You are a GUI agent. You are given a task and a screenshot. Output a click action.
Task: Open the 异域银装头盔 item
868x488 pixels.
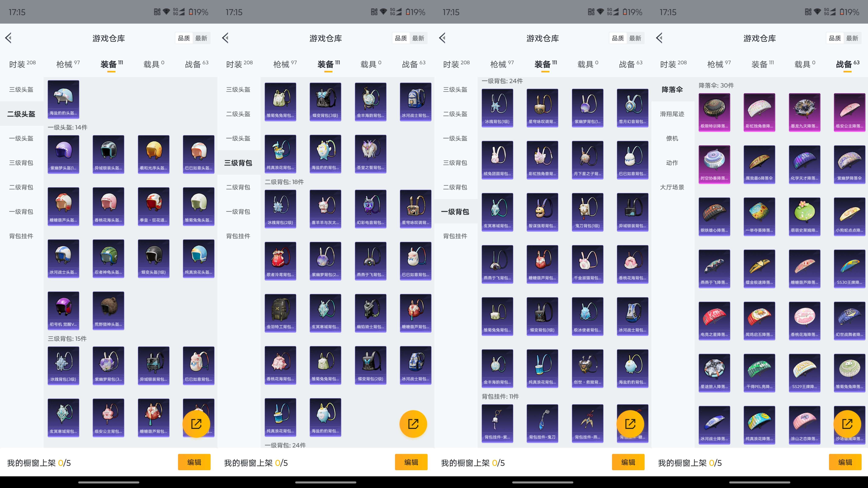tap(108, 154)
